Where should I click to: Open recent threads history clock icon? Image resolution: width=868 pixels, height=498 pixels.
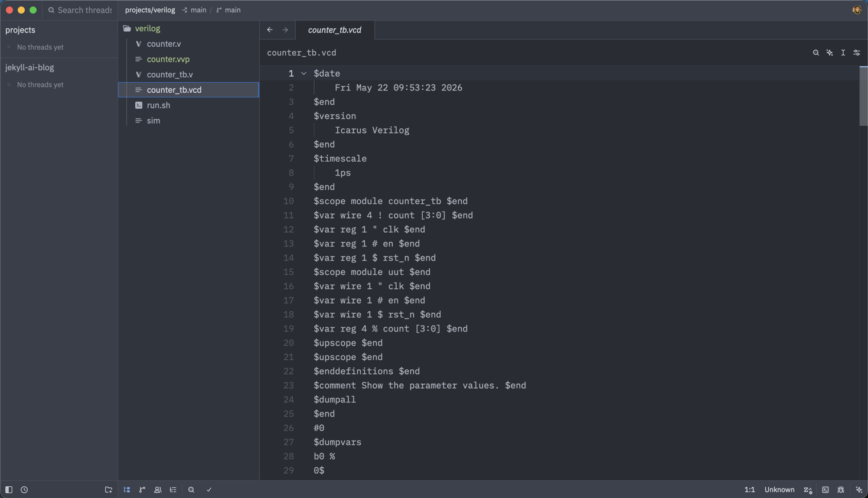pyautogui.click(x=24, y=490)
